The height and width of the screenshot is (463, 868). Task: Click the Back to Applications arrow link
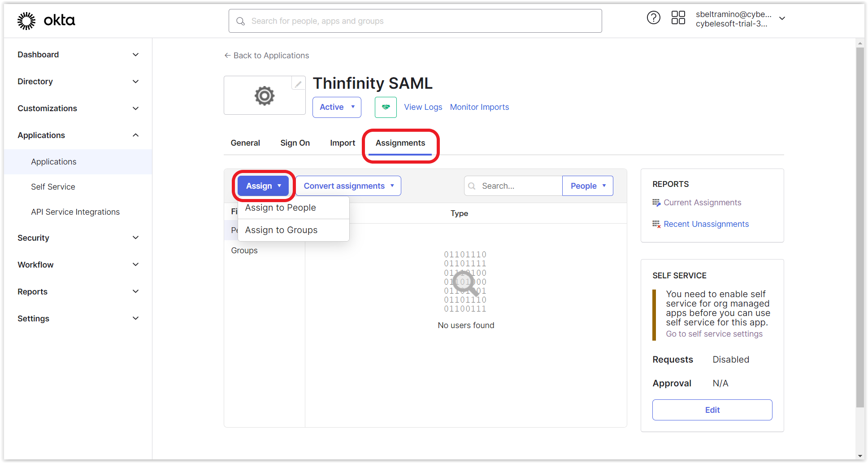[266, 56]
